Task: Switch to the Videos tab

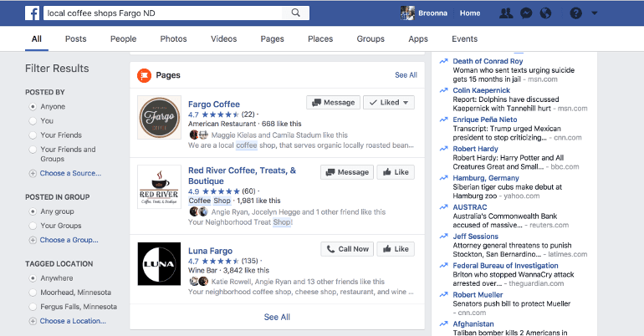Action: click(223, 38)
